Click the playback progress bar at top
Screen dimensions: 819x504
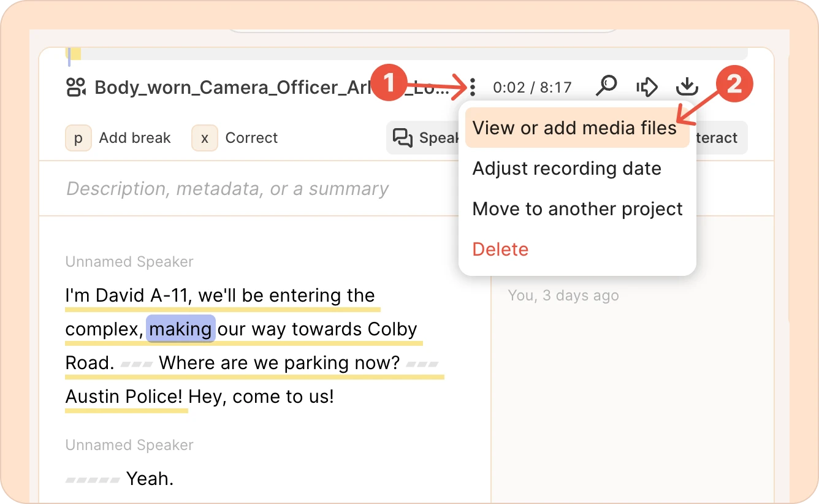(407, 54)
